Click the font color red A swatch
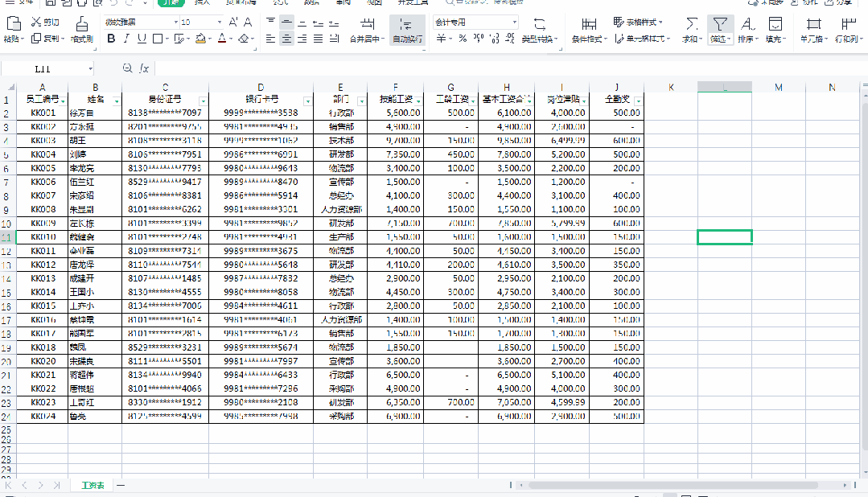 [222, 39]
